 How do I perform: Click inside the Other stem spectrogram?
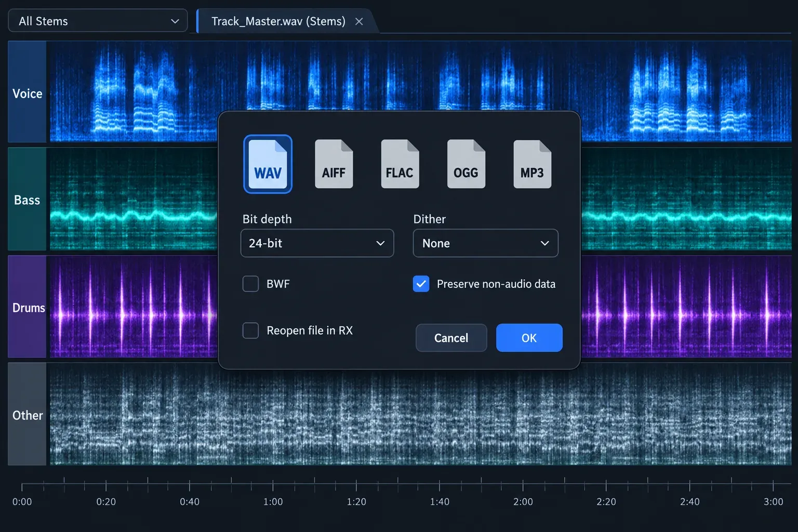(x=420, y=414)
